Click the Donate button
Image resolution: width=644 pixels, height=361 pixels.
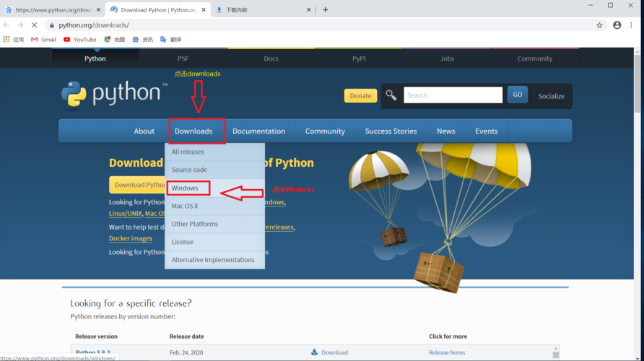[x=360, y=96]
